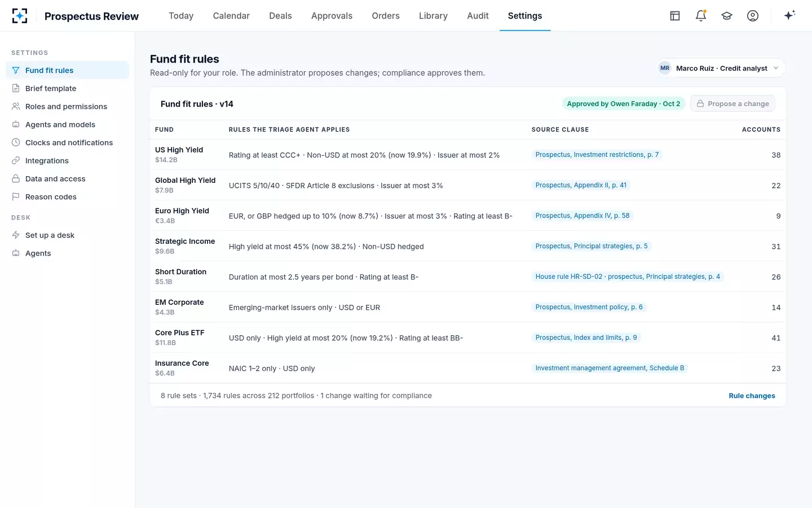Open notifications bell icon
Screen dimensions: 812x508
701,16
